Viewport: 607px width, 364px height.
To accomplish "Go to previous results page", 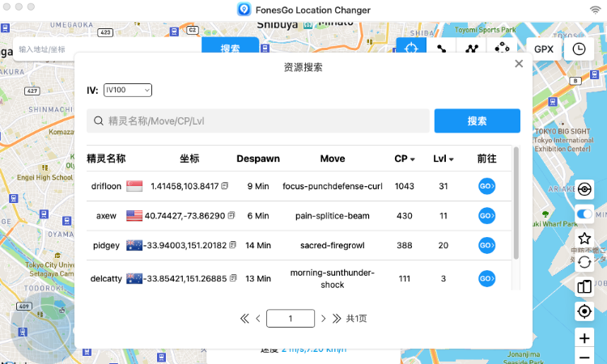I will point(258,319).
